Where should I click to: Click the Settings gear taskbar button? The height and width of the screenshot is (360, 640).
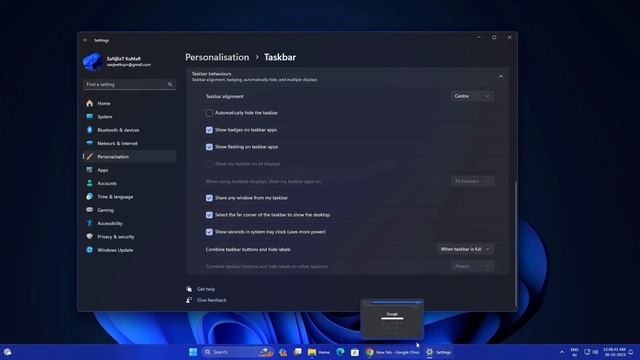tap(439, 352)
